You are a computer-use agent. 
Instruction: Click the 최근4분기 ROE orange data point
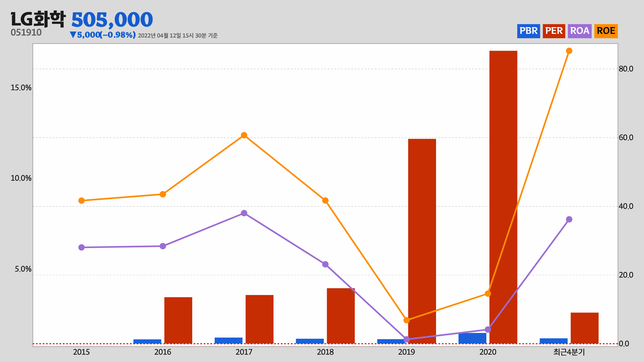569,51
